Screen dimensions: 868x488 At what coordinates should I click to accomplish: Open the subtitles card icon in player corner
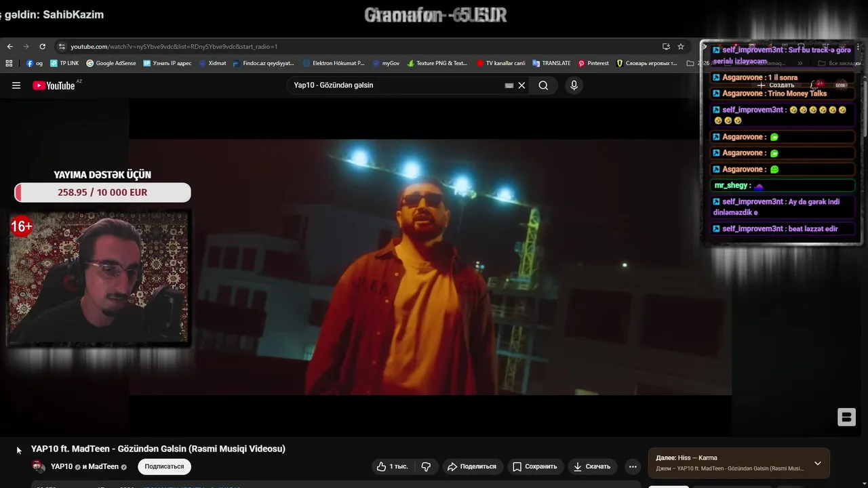846,417
